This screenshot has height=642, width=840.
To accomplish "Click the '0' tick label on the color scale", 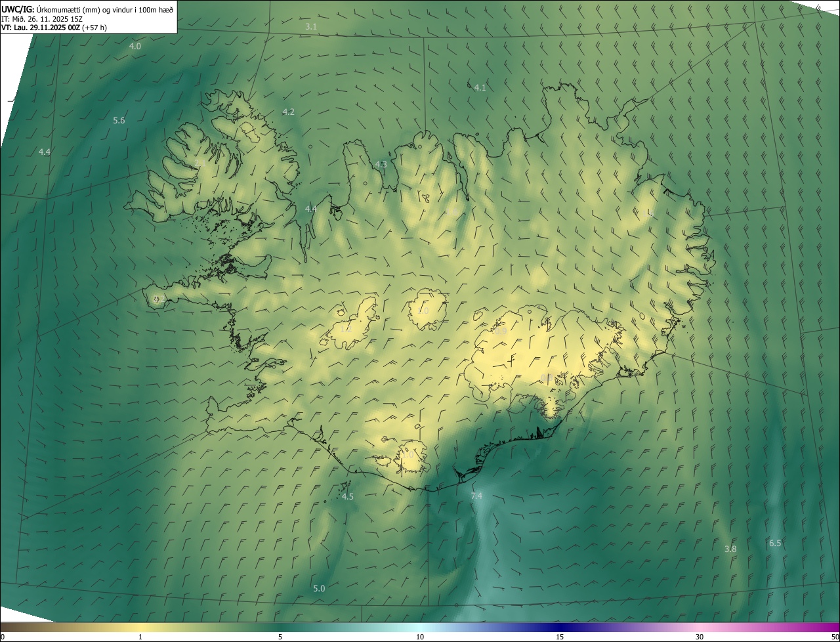I will pyautogui.click(x=3, y=637).
